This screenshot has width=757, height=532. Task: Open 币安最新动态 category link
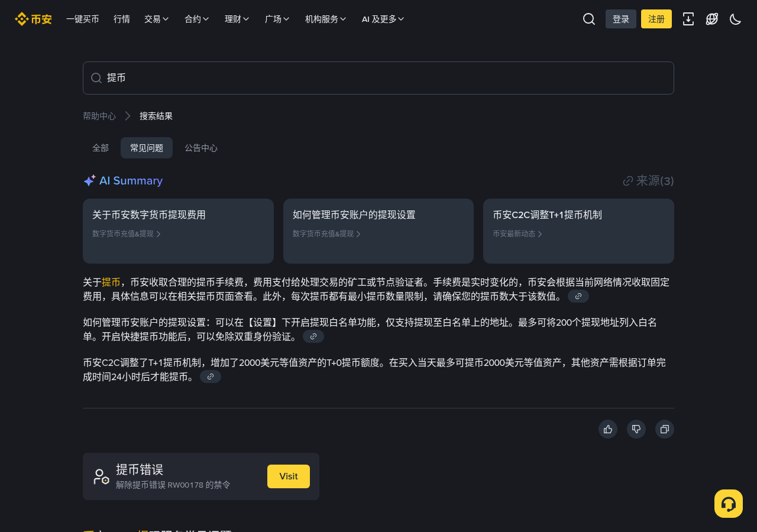click(x=517, y=234)
